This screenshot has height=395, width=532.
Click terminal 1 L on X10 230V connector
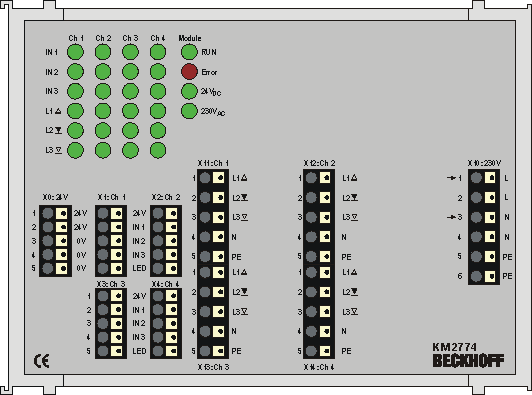(483, 177)
